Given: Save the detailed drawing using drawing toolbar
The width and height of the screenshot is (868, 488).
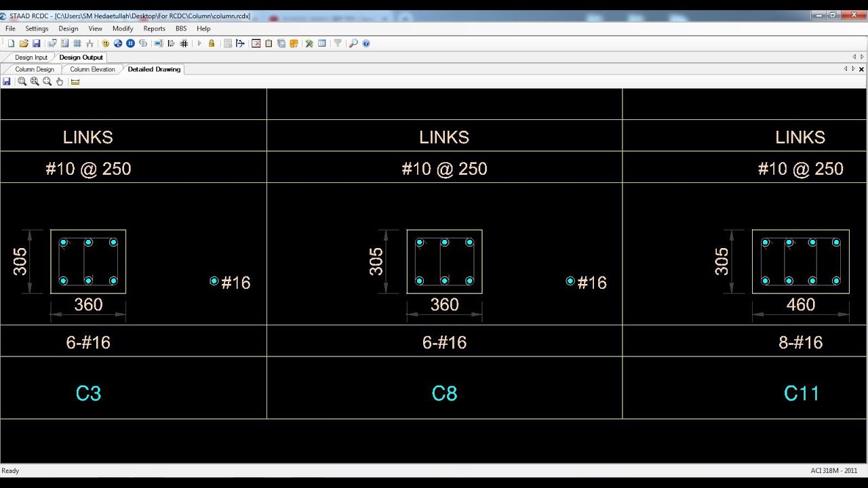Looking at the screenshot, I should pos(7,81).
